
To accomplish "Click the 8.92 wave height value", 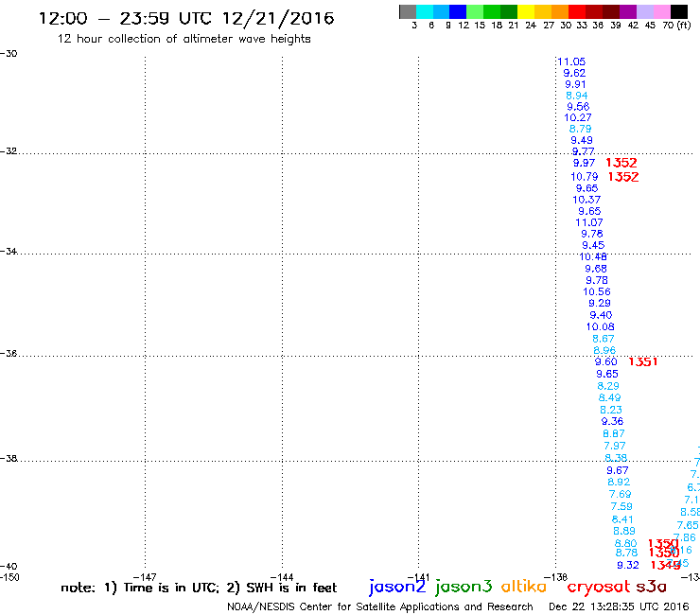I will (x=619, y=482).
